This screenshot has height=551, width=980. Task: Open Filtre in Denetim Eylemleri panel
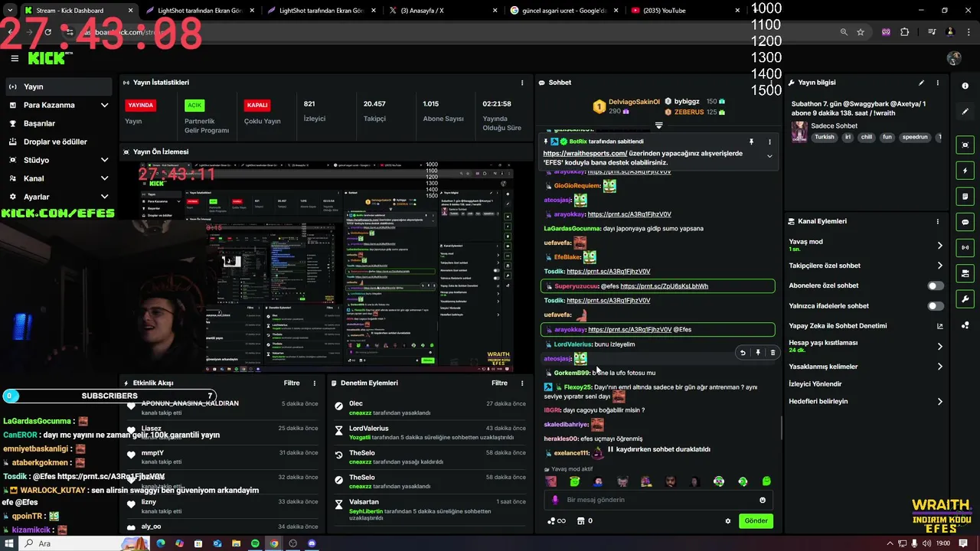499,383
